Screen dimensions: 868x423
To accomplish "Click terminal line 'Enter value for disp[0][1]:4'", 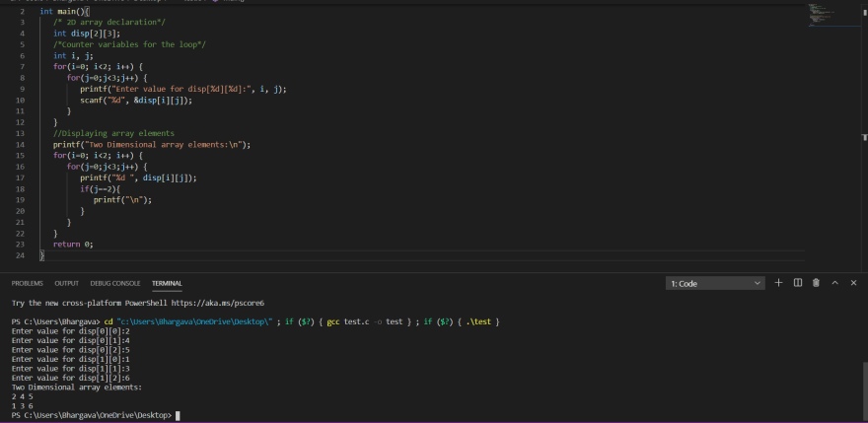I will coord(71,340).
